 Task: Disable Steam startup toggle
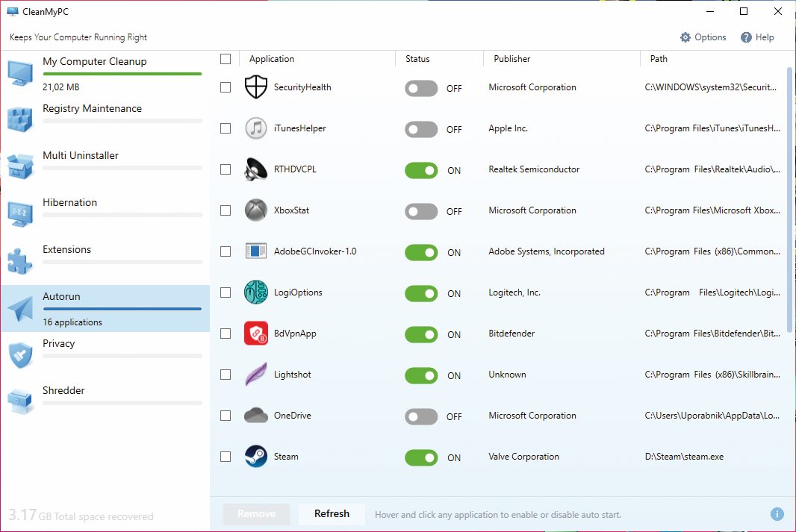421,458
